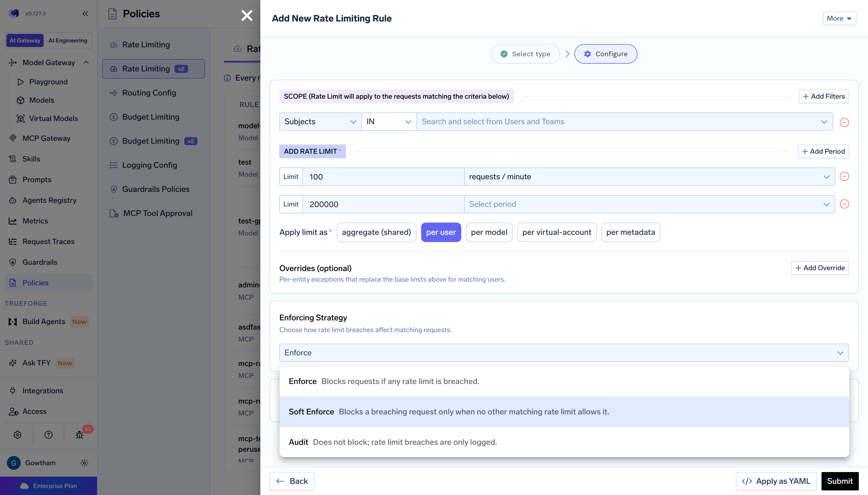Select per user limit mode

click(x=441, y=232)
